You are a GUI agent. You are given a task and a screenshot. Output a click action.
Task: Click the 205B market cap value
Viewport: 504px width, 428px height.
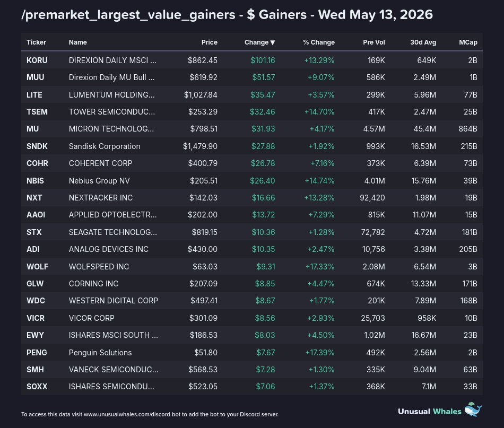pyautogui.click(x=468, y=249)
